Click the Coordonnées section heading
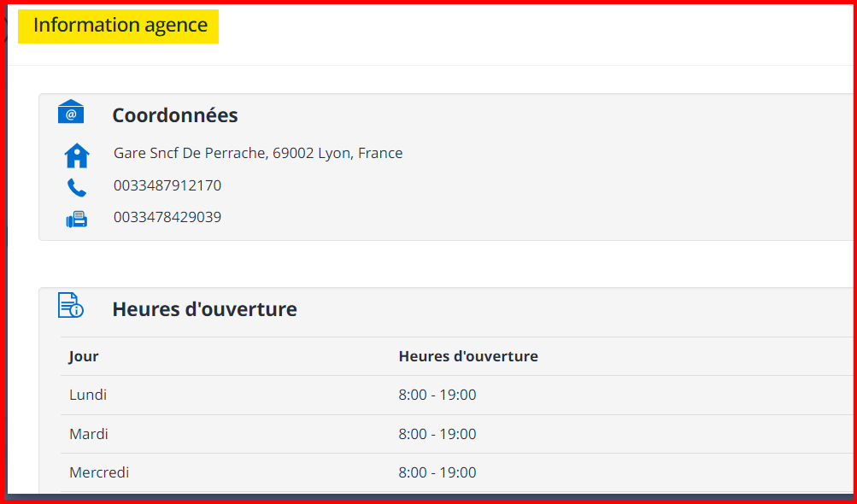The width and height of the screenshot is (857, 504). pos(175,115)
